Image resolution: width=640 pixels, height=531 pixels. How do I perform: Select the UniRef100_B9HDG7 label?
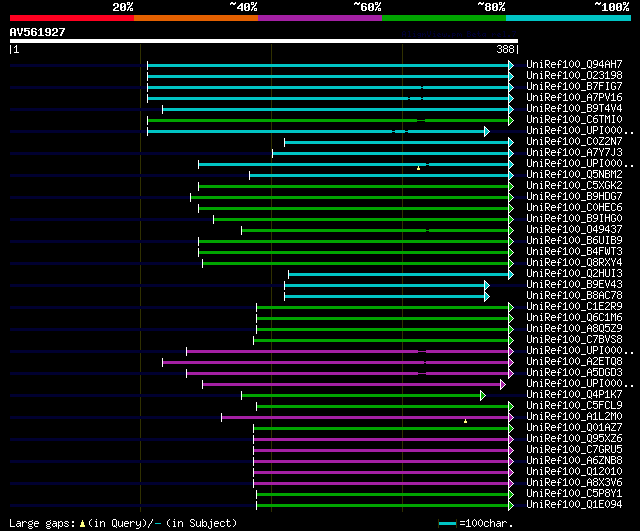coord(574,197)
